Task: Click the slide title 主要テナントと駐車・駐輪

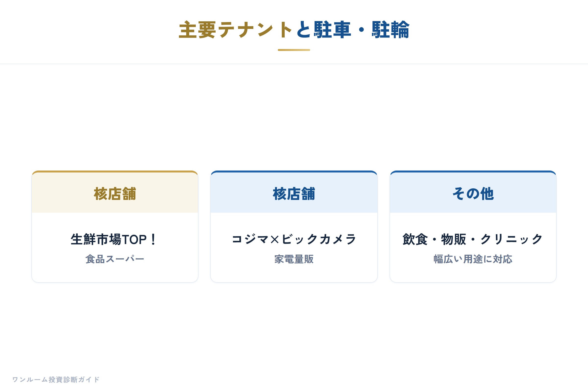Action: tap(294, 30)
